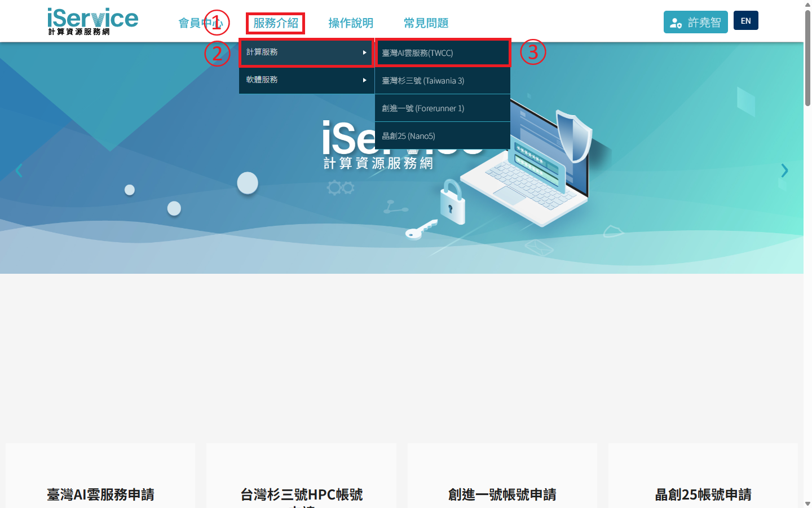Screen dimensions: 812x508
Task: Open the 晶創25帳號申請 card
Action: (703, 475)
